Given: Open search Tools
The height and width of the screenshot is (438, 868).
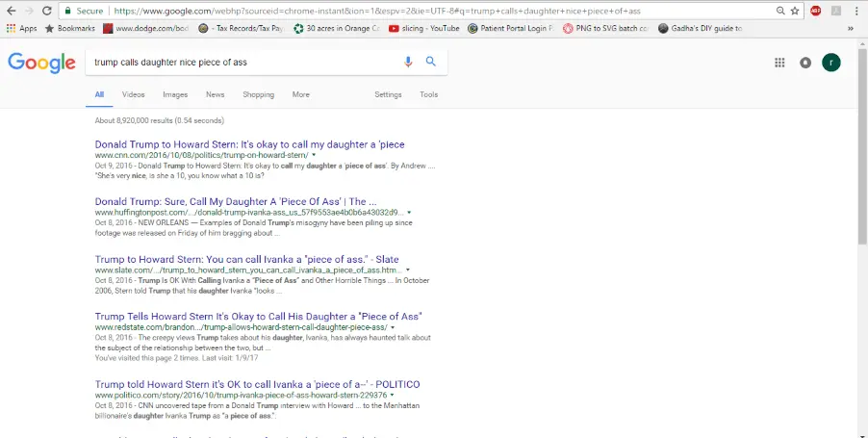Looking at the screenshot, I should (428, 94).
